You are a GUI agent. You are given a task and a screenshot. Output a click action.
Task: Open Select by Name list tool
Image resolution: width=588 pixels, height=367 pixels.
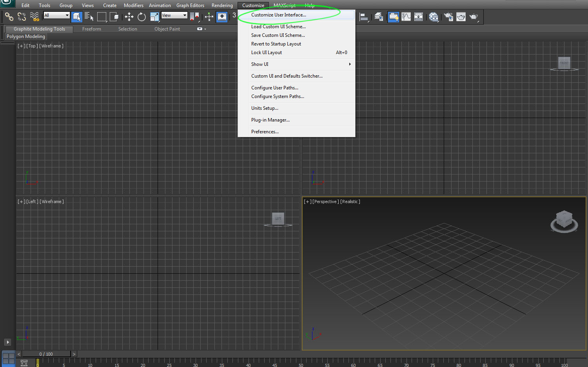click(x=89, y=16)
